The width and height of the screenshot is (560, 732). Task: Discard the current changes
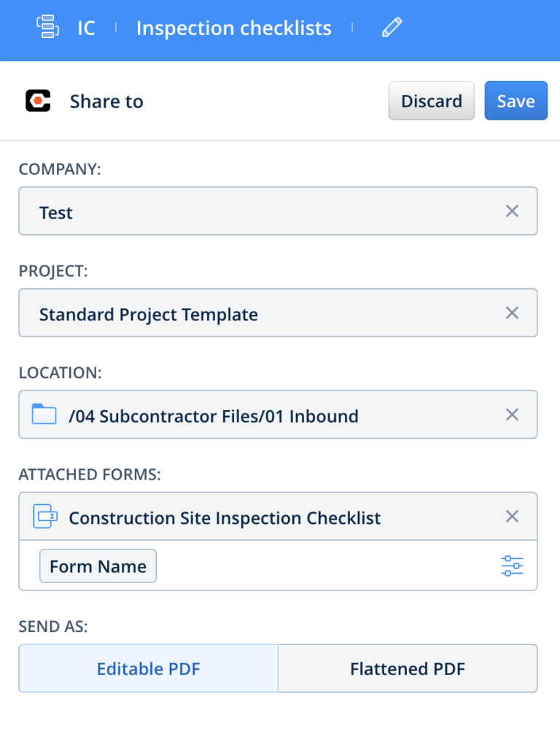click(431, 101)
